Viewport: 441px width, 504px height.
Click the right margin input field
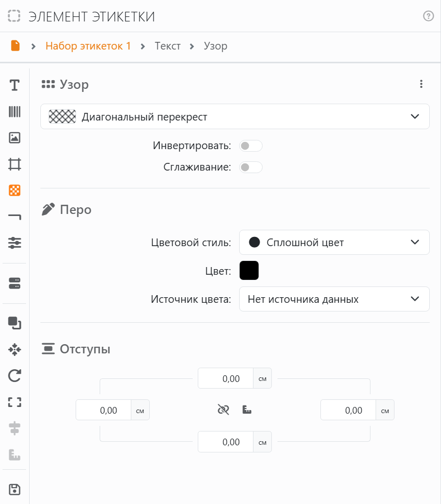pos(349,410)
